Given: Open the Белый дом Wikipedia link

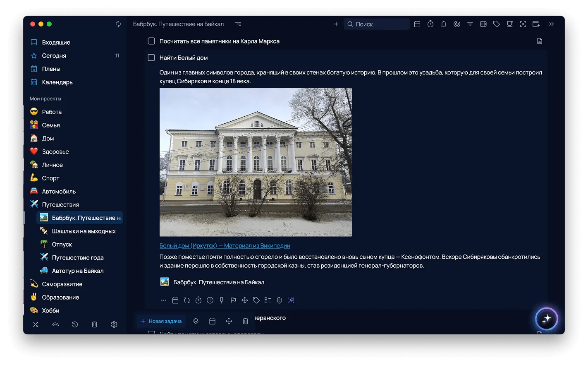Looking at the screenshot, I should 225,246.
